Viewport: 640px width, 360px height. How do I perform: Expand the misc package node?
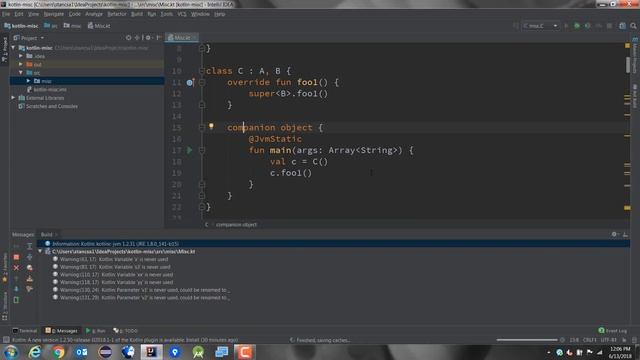pos(29,81)
